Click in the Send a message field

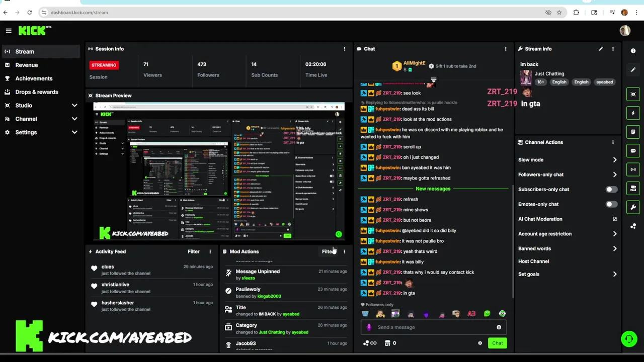[x=433, y=327]
